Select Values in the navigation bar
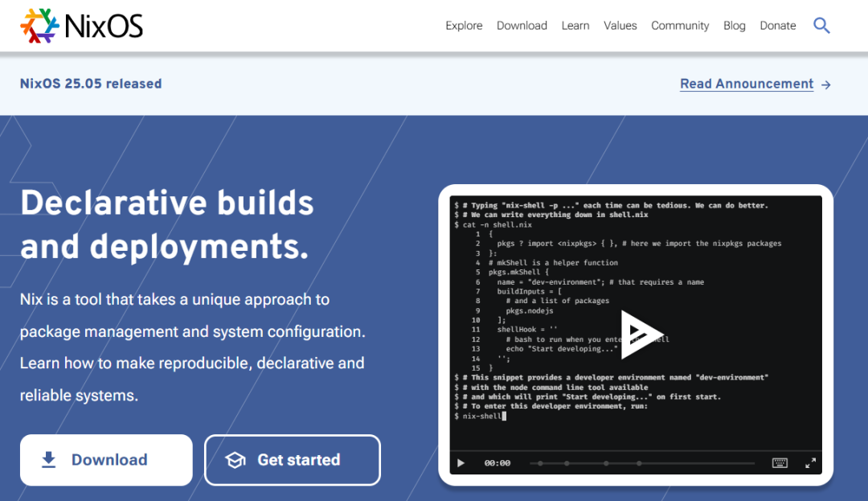This screenshot has width=868, height=501. click(x=620, y=26)
